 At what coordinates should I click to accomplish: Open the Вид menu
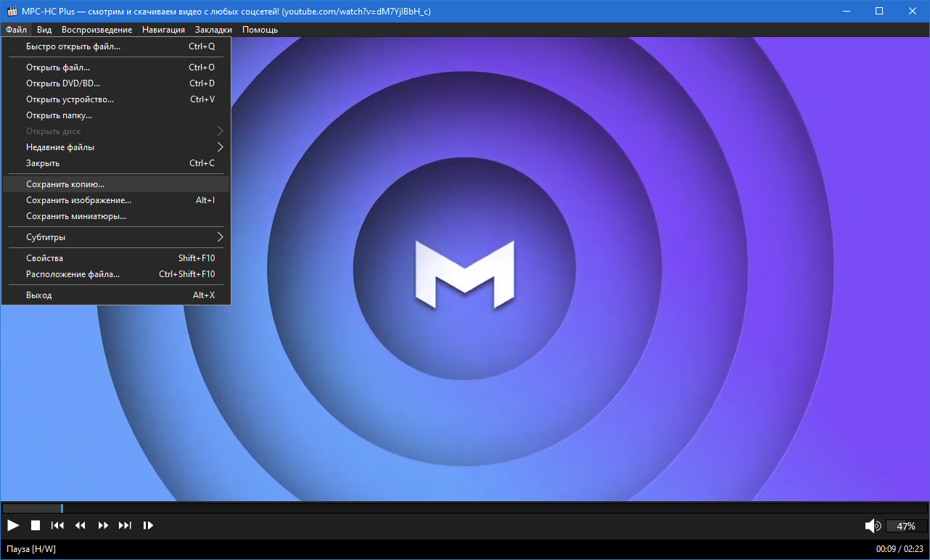coord(44,30)
